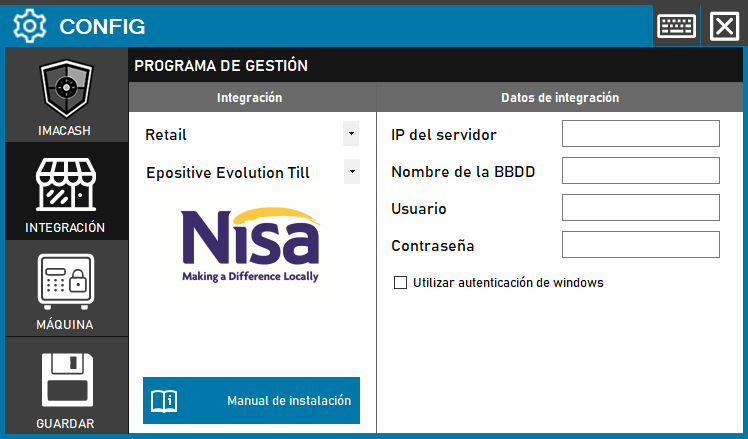This screenshot has width=748, height=439.
Task: Close the config window
Action: (x=723, y=25)
